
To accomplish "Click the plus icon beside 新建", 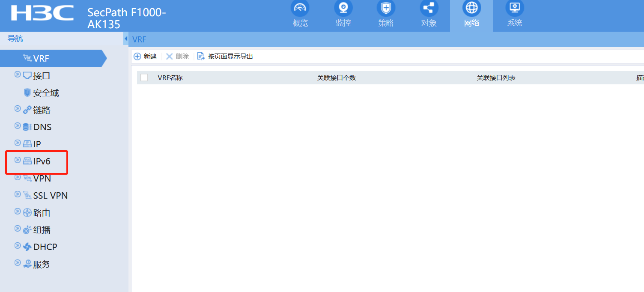I will pyautogui.click(x=137, y=57).
